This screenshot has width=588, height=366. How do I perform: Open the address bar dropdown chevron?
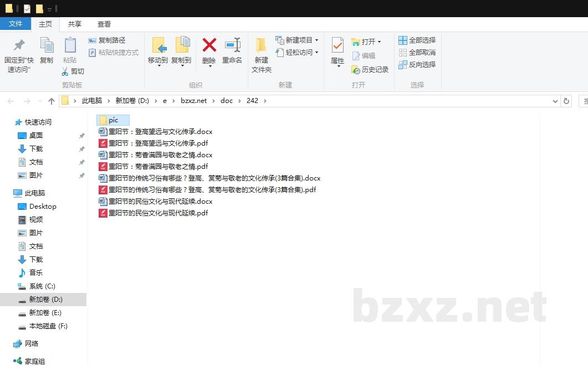555,100
